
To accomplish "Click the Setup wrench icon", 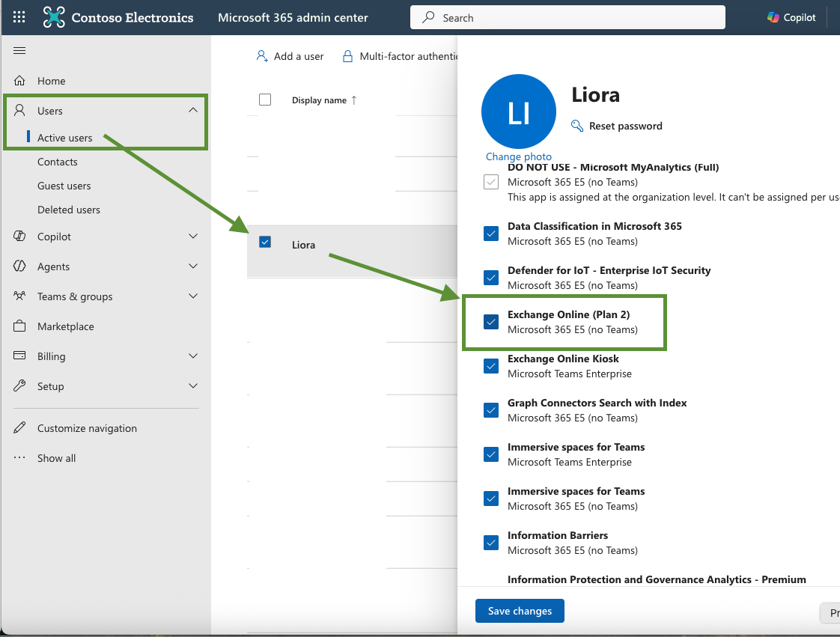I will click(x=19, y=385).
